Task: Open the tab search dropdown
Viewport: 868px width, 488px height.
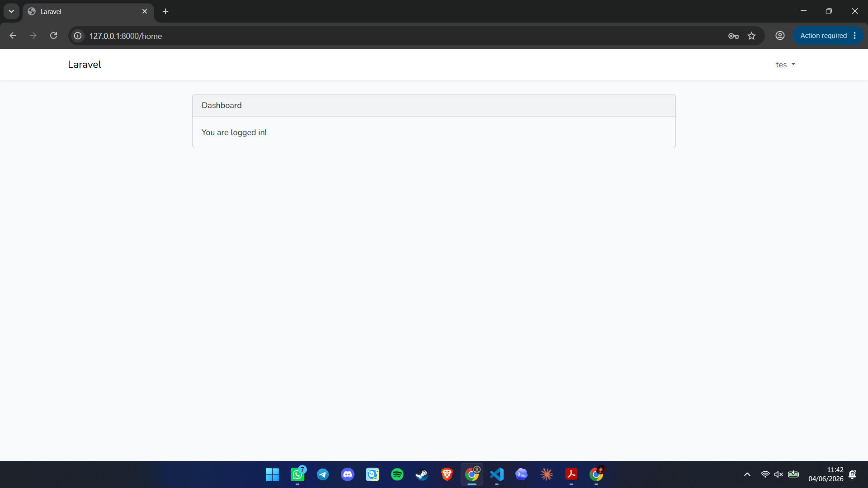Action: (11, 11)
